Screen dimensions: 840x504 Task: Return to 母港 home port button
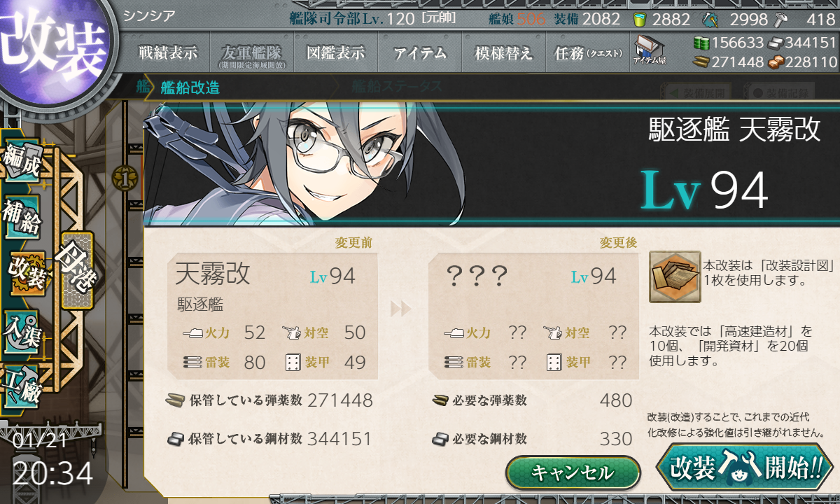[77, 269]
